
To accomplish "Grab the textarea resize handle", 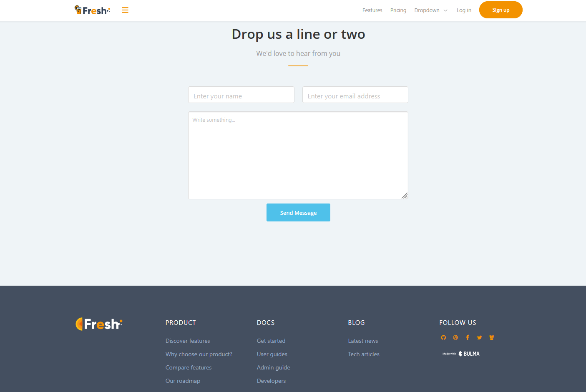I will pyautogui.click(x=405, y=196).
